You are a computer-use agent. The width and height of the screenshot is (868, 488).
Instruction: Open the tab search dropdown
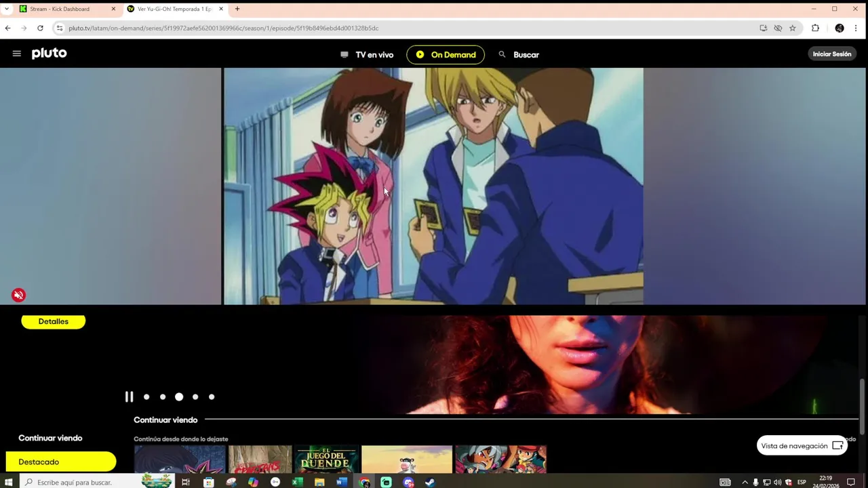[x=6, y=9]
